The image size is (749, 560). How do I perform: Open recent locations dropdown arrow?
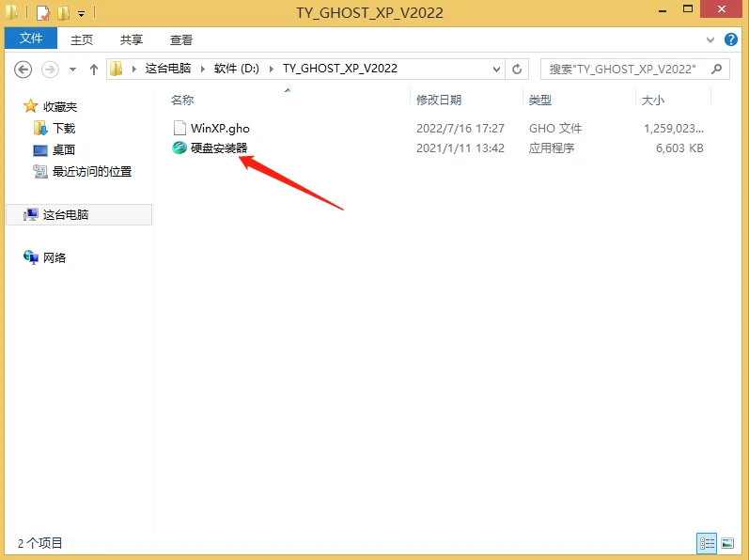coord(72,70)
